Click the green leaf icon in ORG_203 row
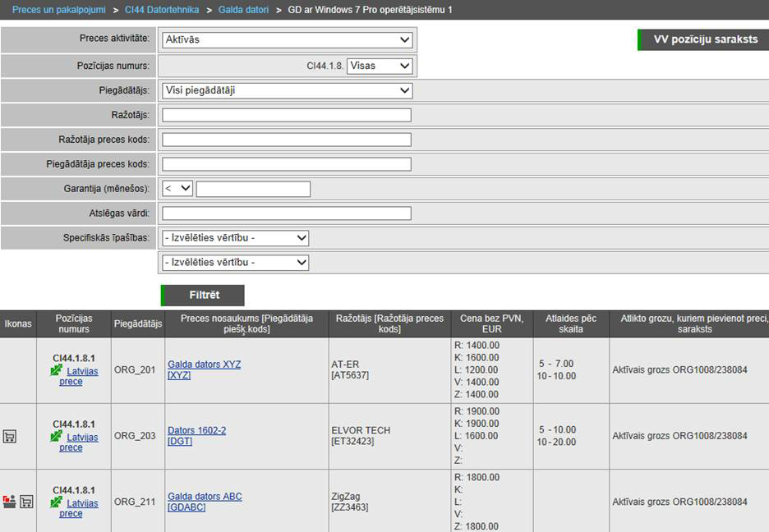This screenshot has width=769, height=532. tap(56, 437)
